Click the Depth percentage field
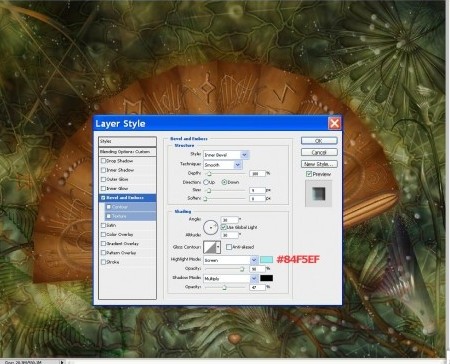 (257, 173)
